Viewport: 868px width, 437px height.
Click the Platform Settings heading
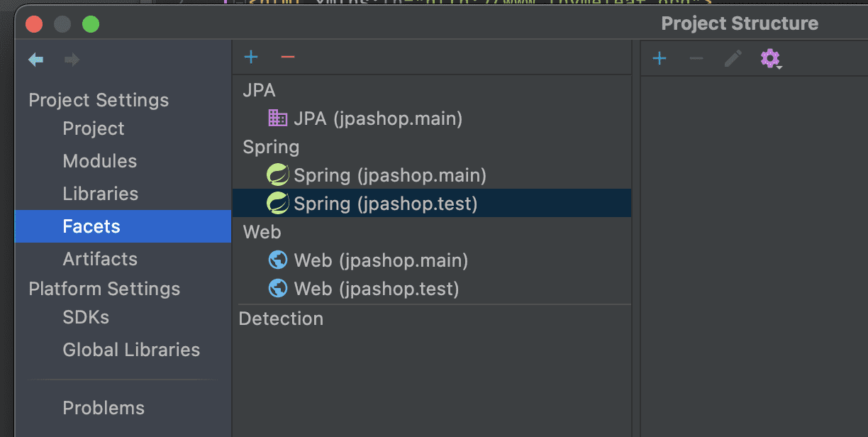coord(104,289)
